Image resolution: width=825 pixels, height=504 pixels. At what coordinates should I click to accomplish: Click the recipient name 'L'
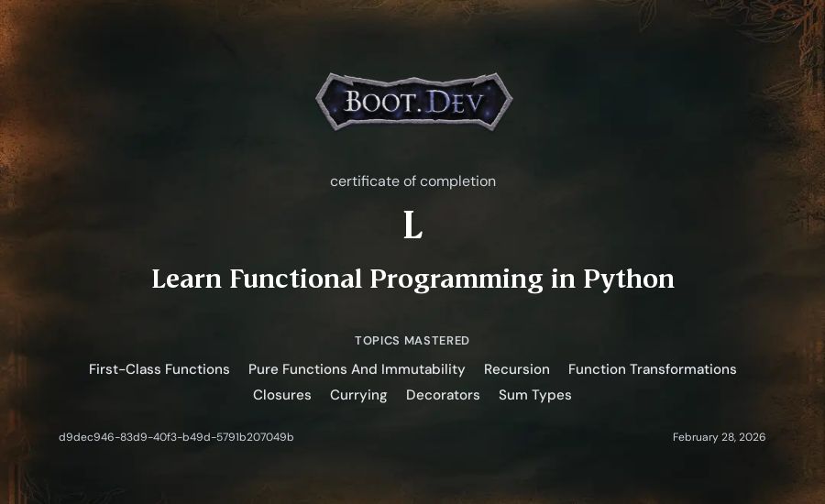click(x=412, y=225)
